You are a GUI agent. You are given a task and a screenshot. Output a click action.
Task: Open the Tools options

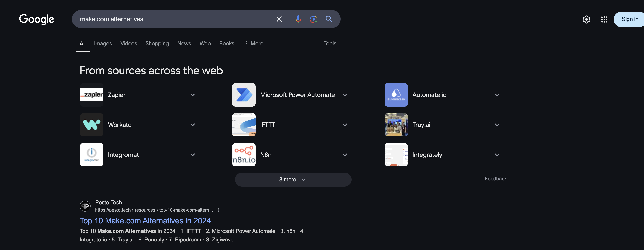(330, 43)
